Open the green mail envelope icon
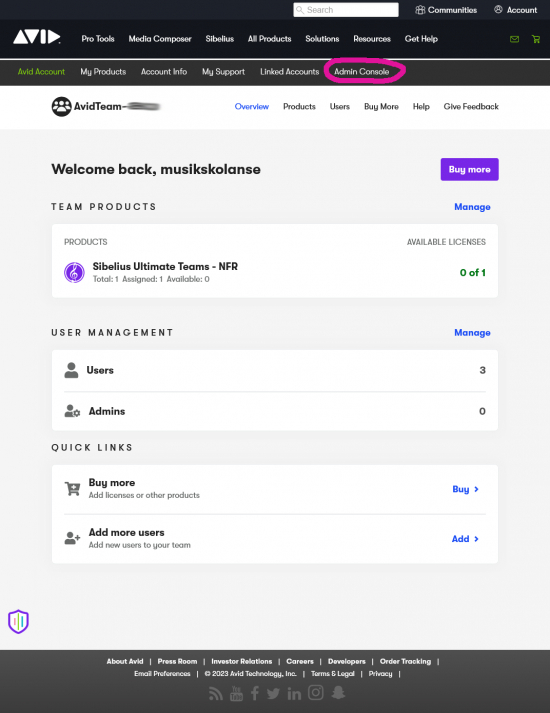The width and height of the screenshot is (550, 713). tap(514, 39)
